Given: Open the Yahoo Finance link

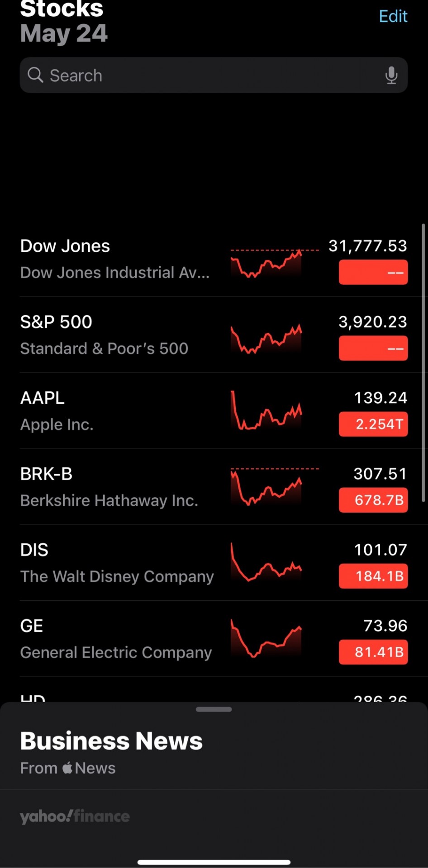Looking at the screenshot, I should pos(75,816).
